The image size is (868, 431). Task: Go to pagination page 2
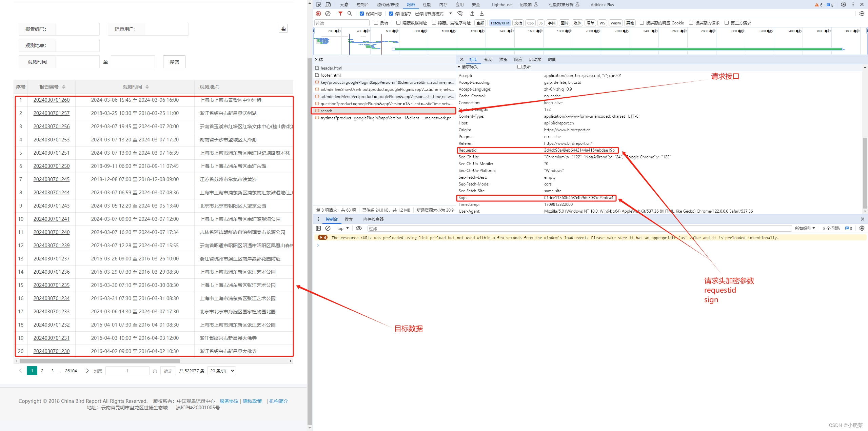[42, 371]
